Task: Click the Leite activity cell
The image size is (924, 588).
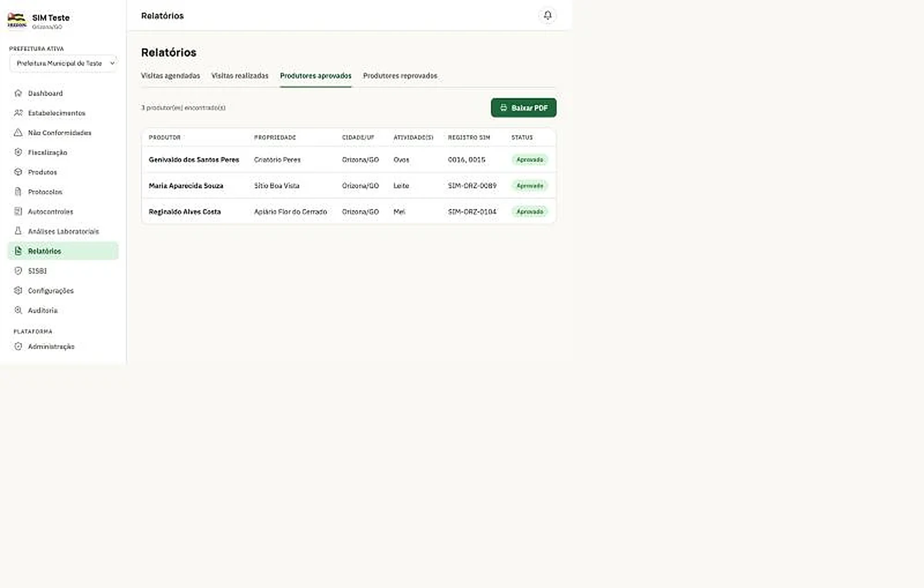Action: coord(401,185)
